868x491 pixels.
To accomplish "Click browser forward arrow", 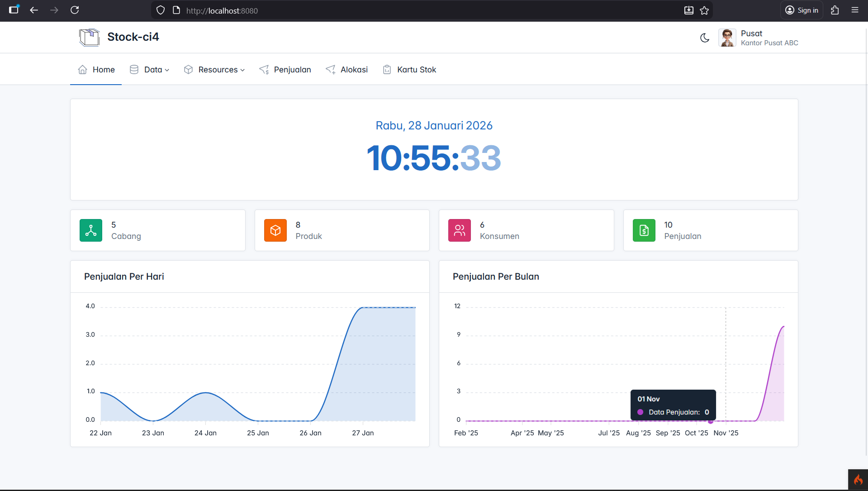I will tap(54, 10).
